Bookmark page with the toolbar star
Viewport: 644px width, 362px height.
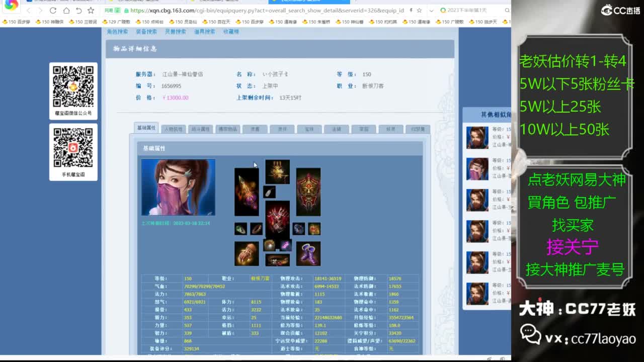pos(91,11)
